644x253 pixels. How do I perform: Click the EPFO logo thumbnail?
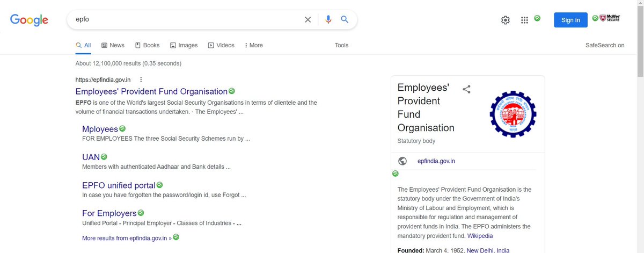click(x=513, y=113)
